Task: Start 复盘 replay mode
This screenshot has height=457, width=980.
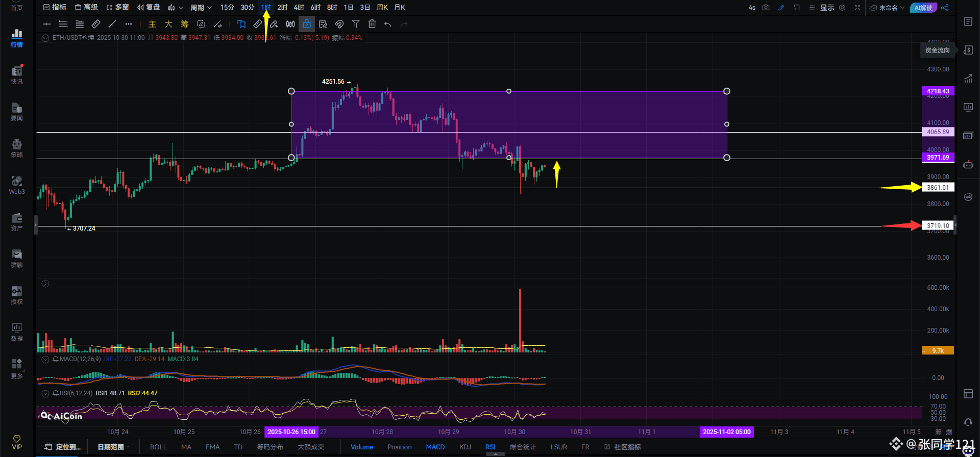Action: (x=149, y=8)
